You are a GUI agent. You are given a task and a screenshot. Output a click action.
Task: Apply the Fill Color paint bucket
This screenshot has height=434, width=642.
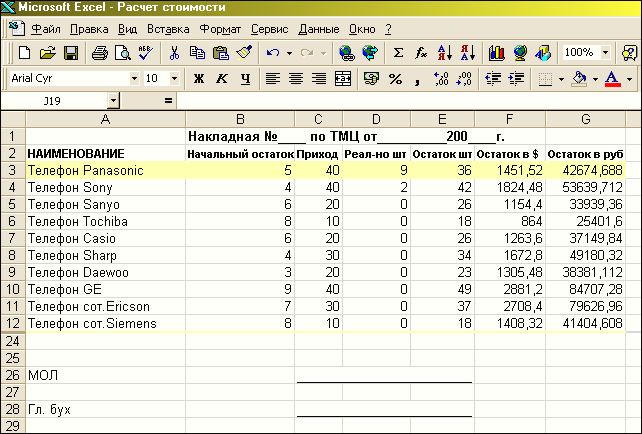point(579,78)
